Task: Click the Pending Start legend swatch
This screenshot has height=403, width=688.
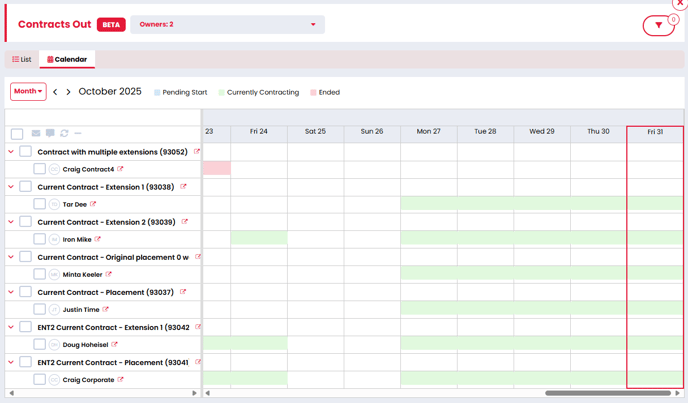Action: 157,92
